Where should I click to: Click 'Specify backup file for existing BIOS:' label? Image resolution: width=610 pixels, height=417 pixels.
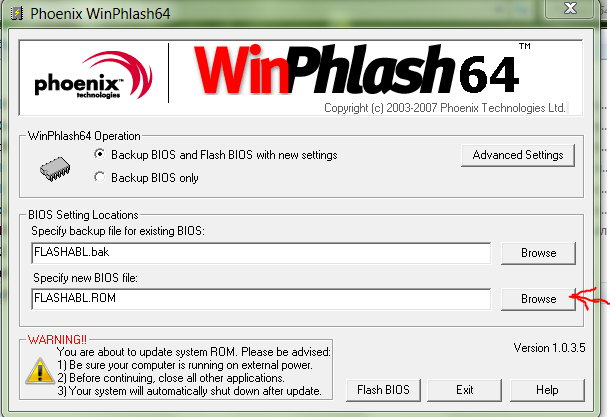tap(118, 231)
